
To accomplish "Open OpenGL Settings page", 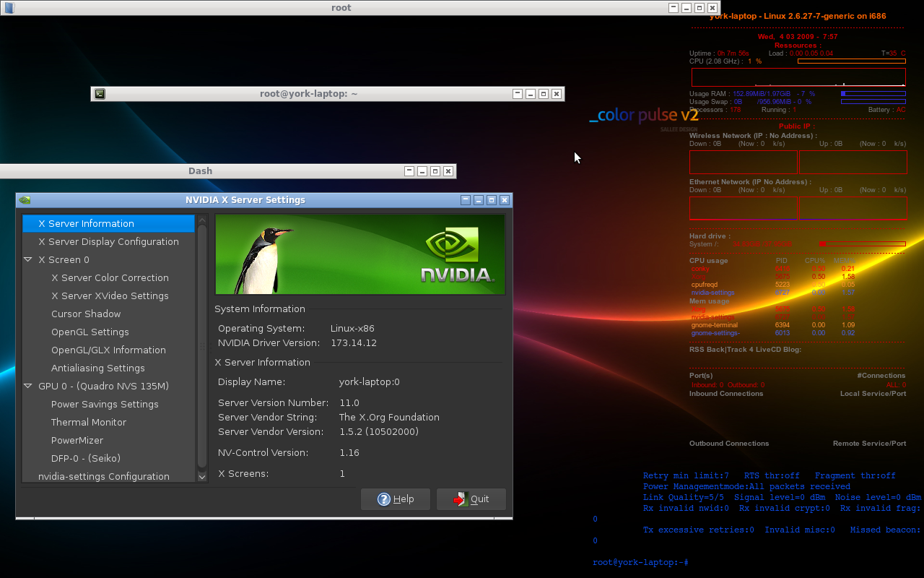I will 90,332.
